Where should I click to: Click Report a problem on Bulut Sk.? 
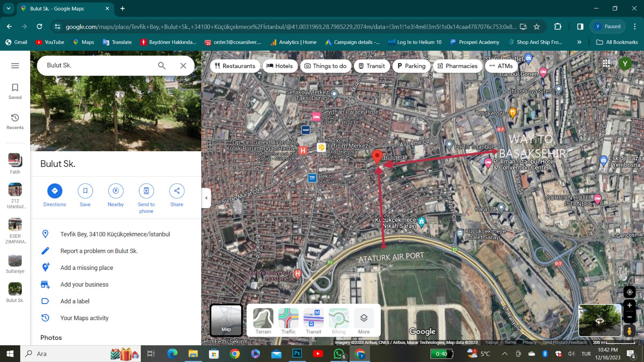(99, 251)
